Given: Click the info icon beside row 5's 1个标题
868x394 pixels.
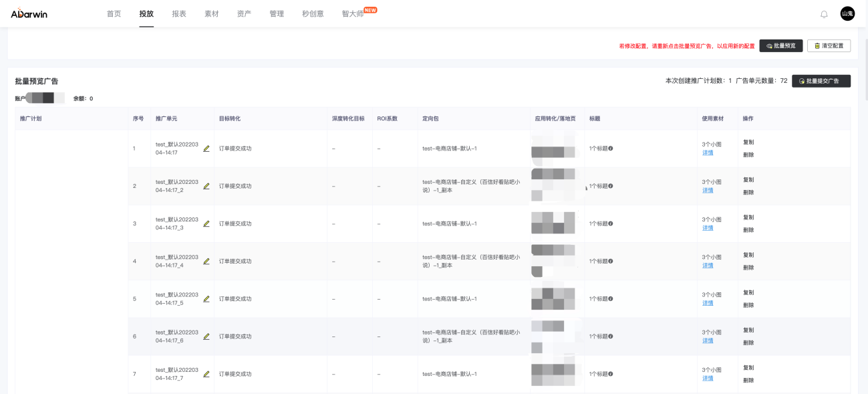Looking at the screenshot, I should [609, 298].
